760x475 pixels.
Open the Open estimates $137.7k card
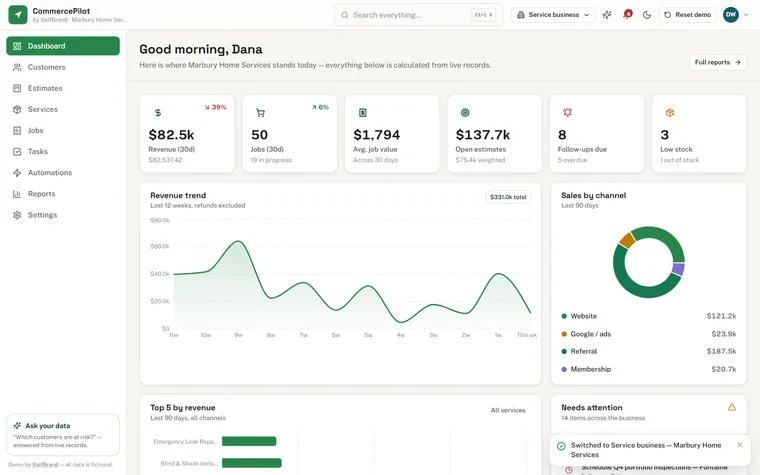(494, 133)
